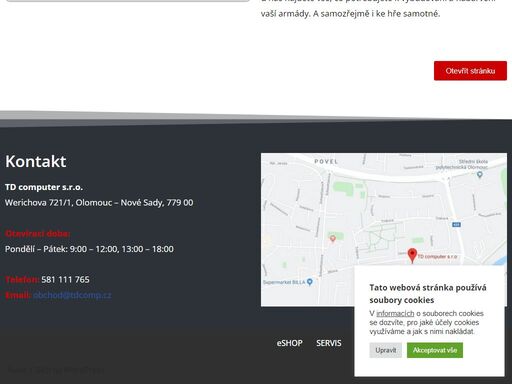Image resolution: width=512 pixels, height=384 pixels.
Task: Click the POVEL district label on map
Action: 326,161
